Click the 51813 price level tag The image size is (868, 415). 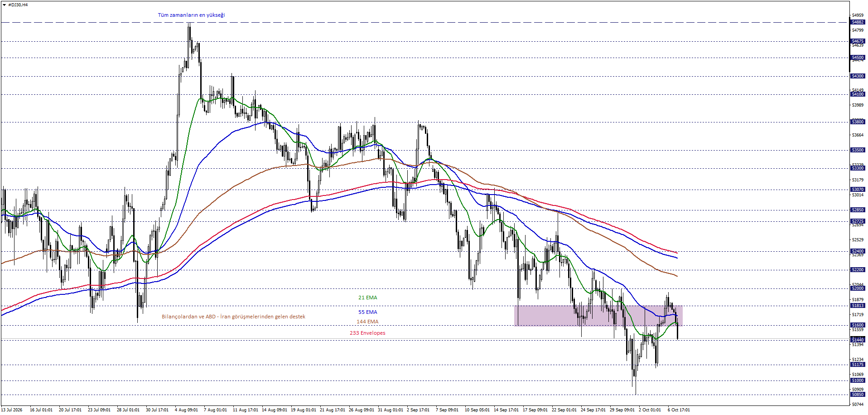858,306
